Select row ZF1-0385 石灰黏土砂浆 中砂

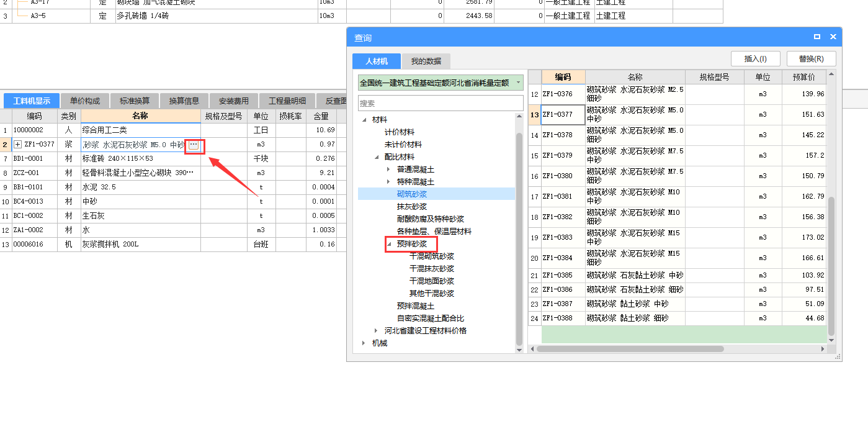[678, 276]
